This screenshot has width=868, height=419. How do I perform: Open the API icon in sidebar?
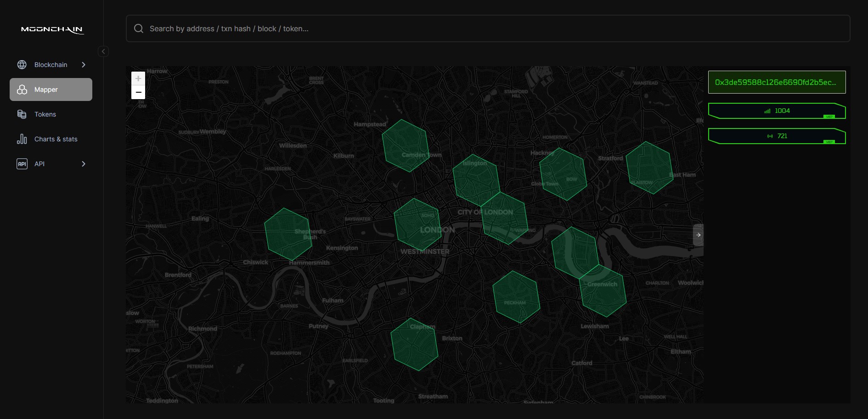22,163
